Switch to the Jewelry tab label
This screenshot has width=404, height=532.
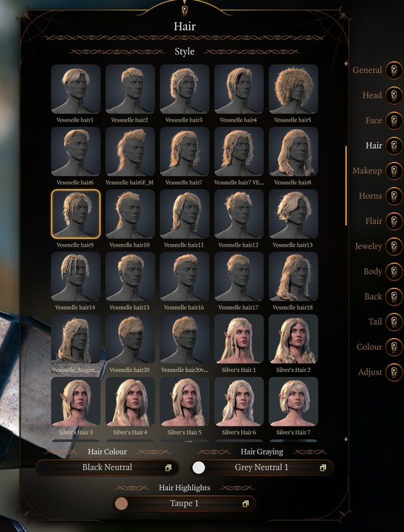[x=368, y=246]
